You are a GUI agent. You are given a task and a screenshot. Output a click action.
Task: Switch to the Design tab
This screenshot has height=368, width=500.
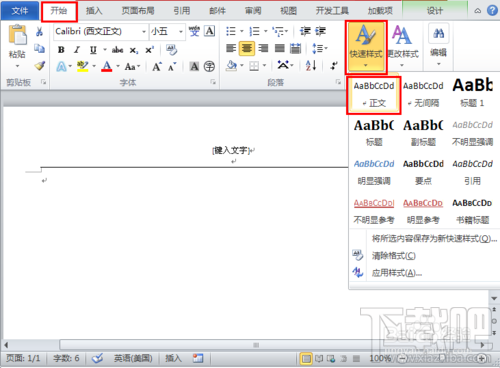point(435,11)
